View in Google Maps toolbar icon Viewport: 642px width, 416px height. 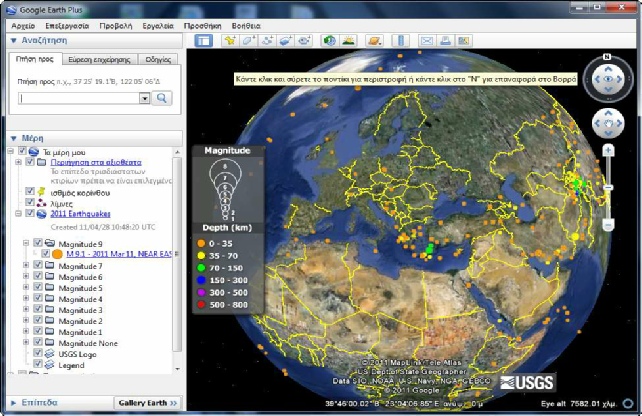point(463,41)
